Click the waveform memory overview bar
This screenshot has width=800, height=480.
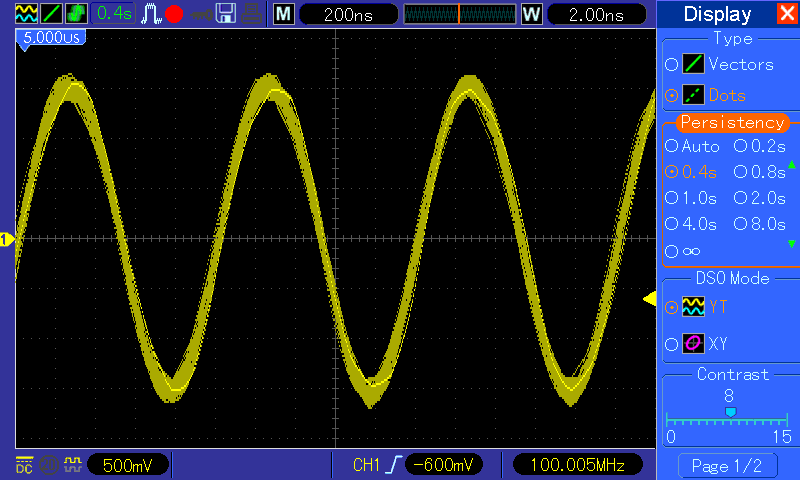point(460,14)
